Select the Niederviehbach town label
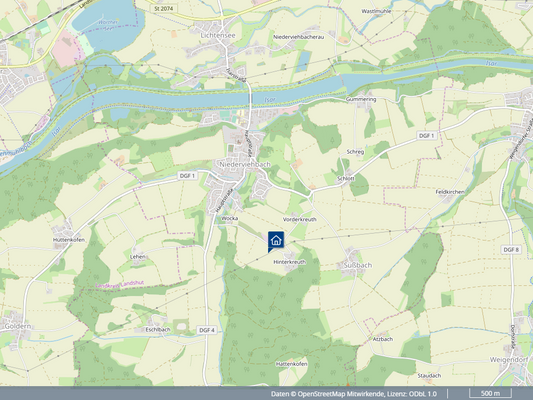Image resolution: width=533 pixels, height=400 pixels. [x=245, y=164]
